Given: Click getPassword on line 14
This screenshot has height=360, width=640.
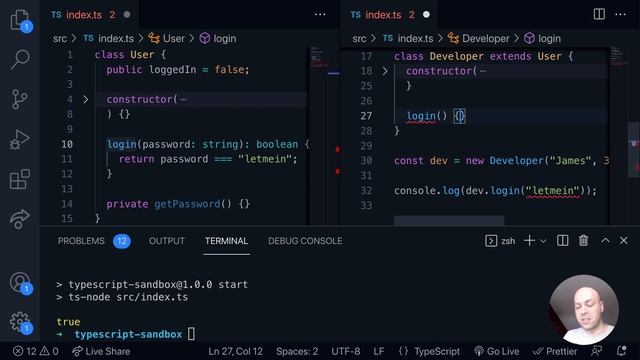Looking at the screenshot, I should coord(187,204).
